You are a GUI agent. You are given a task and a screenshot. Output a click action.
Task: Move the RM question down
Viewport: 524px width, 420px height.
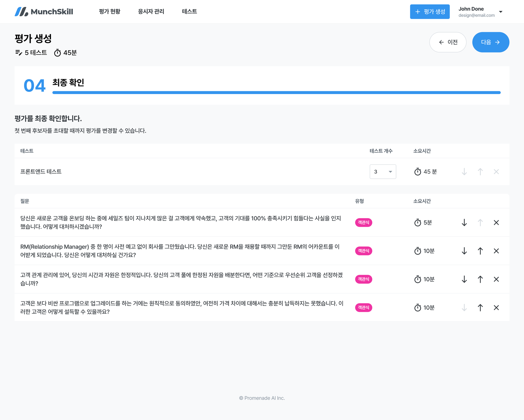pos(464,251)
